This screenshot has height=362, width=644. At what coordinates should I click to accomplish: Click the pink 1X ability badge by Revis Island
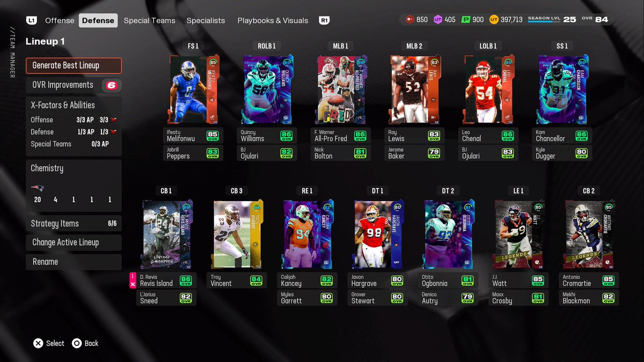point(133,280)
